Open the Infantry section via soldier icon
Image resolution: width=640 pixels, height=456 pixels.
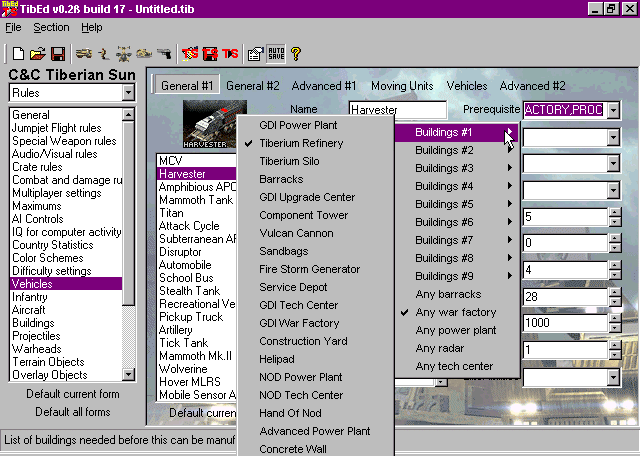[104, 53]
